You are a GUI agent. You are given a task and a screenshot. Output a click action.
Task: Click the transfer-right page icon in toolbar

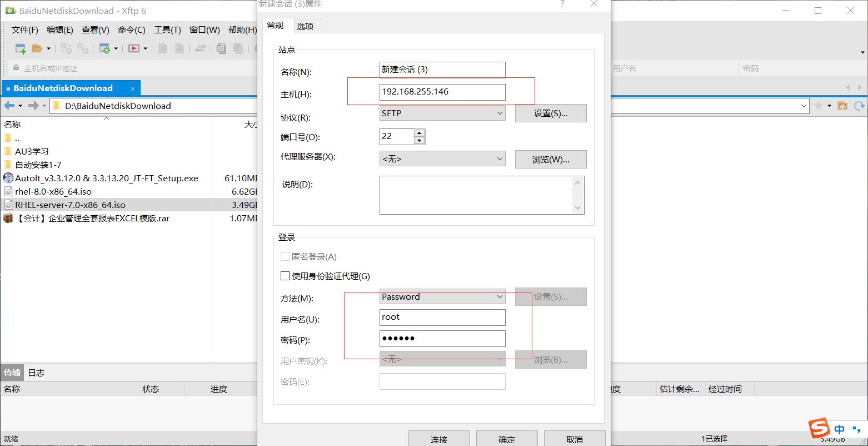pos(179,48)
